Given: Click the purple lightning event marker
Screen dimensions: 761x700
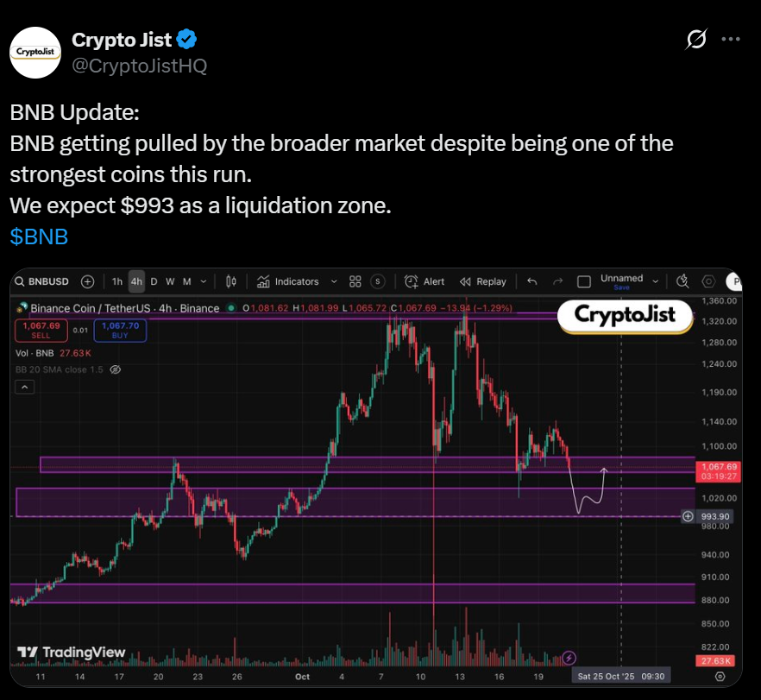Looking at the screenshot, I should (569, 658).
